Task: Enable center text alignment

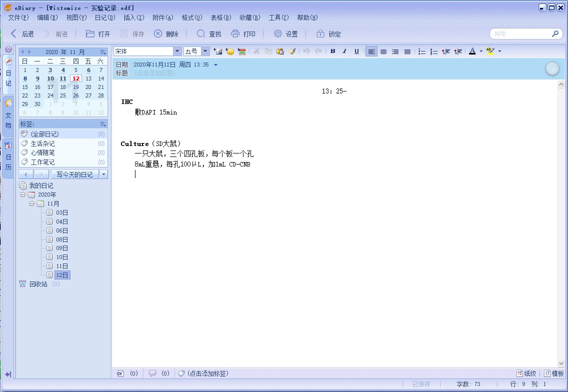Action: (383, 51)
